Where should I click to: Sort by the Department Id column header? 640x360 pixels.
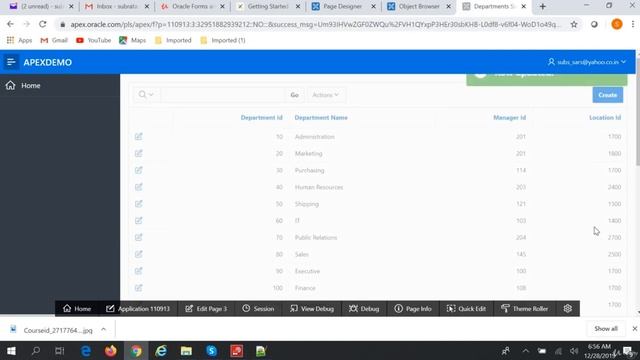pos(261,118)
